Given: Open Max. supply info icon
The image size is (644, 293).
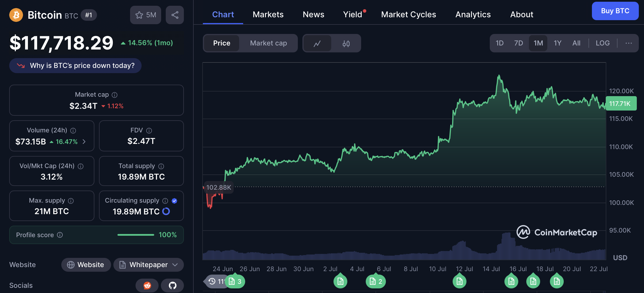Looking at the screenshot, I should [71, 201].
